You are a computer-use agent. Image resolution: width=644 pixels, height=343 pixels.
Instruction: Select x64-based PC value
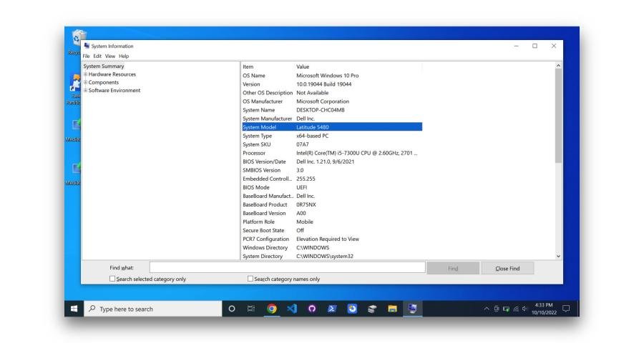tap(312, 136)
